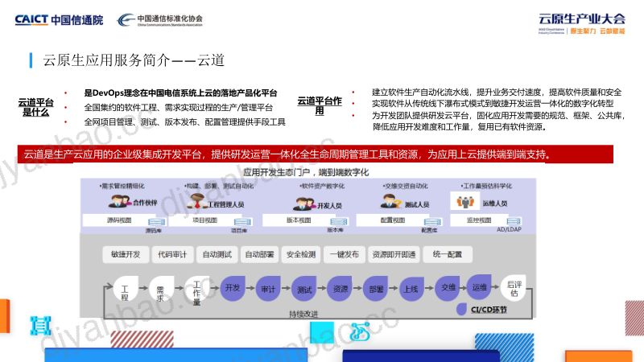Open the 监控视图 box

point(479,220)
